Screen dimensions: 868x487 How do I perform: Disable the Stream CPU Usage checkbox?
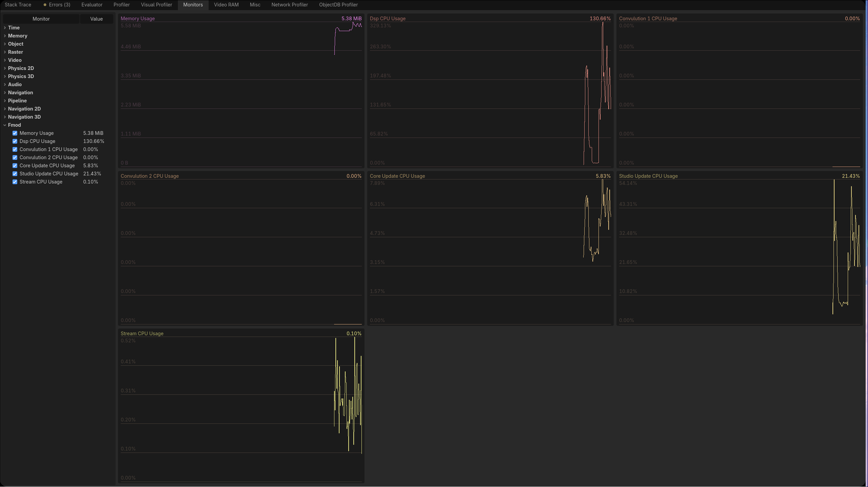(15, 182)
